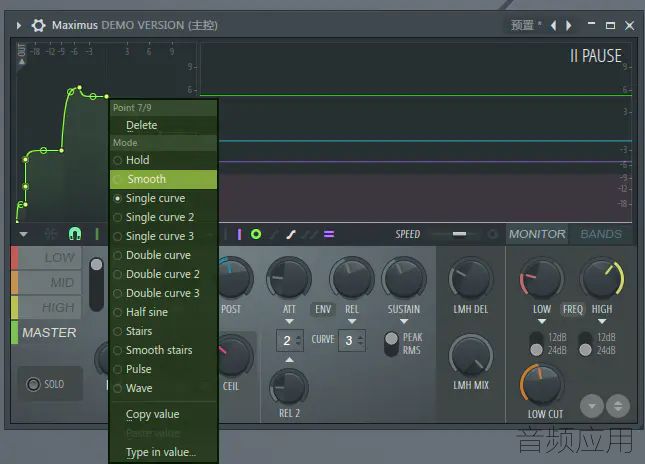This screenshot has height=464, width=645.
Task: Go to the next preset arrow
Action: point(569,26)
